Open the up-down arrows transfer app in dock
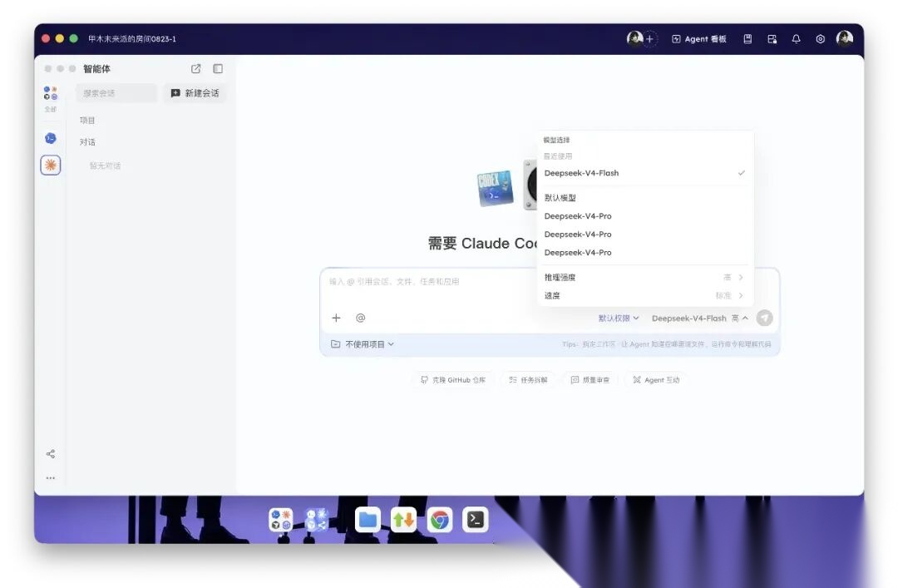Screen dimensions: 898x588 click(404, 520)
